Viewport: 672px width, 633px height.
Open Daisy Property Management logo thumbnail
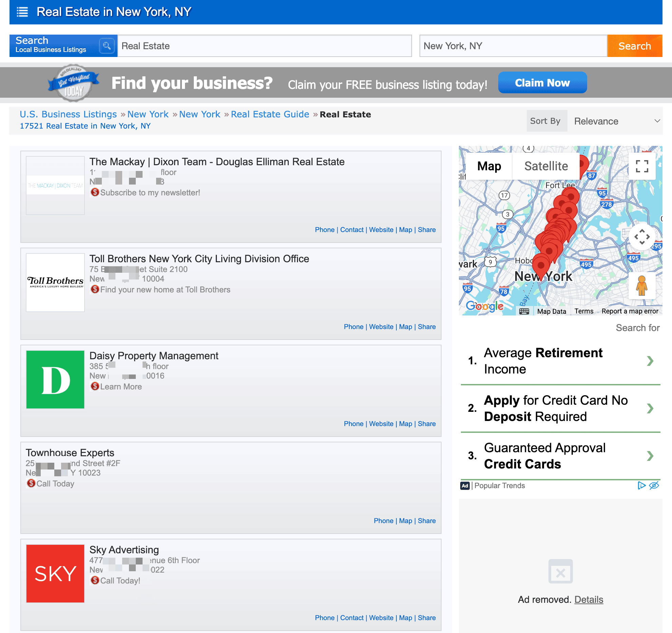55,380
